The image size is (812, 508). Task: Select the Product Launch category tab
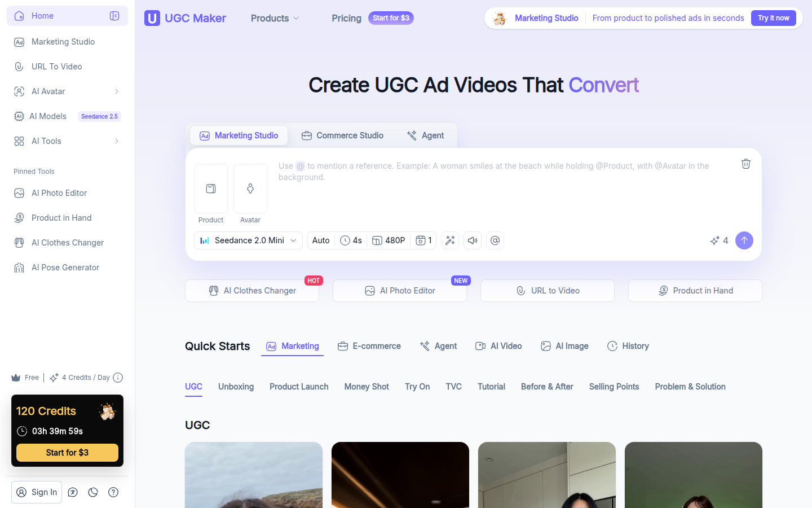(299, 387)
